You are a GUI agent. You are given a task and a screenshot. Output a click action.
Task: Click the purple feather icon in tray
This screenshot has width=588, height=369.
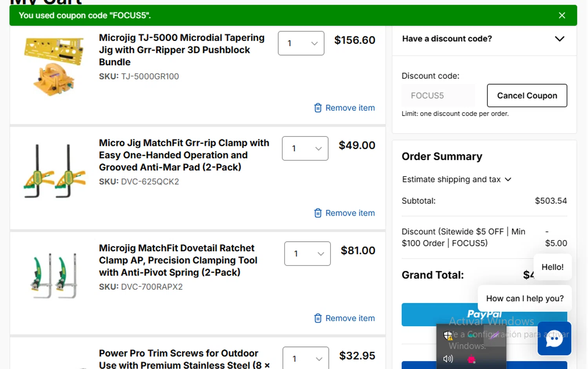pyautogui.click(x=495, y=335)
